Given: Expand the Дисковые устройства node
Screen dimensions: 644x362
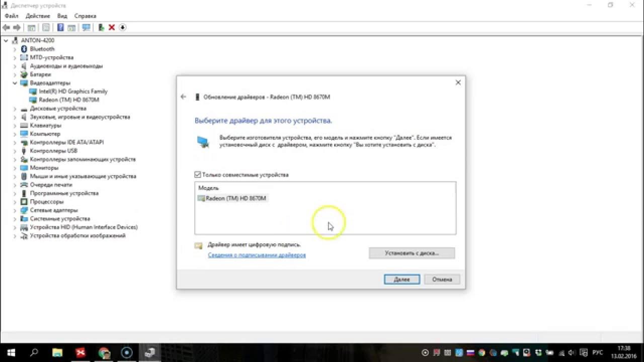Looking at the screenshot, I should (x=15, y=109).
